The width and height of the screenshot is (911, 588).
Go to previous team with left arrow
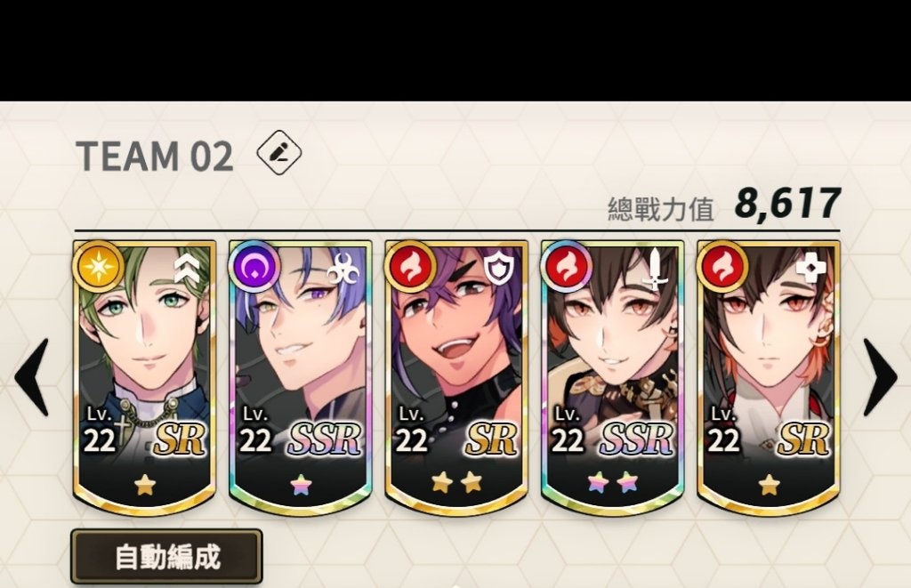pos(32,377)
